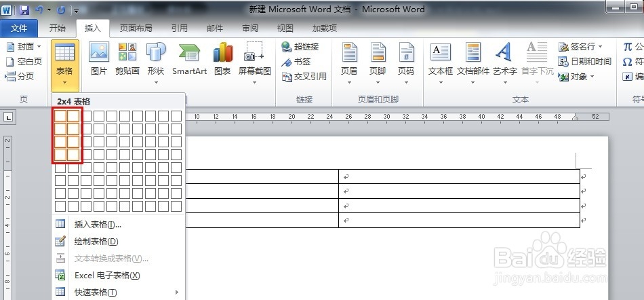Click the tab selector L button beside ruler

point(9,117)
